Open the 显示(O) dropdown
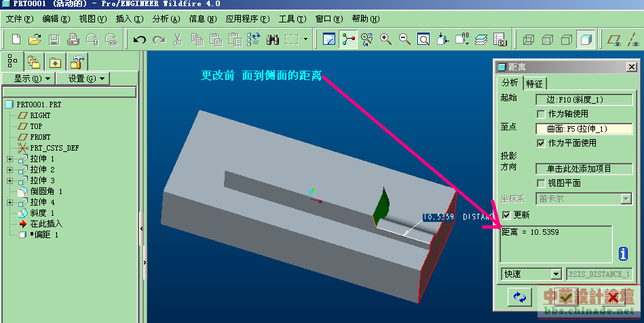 pyautogui.click(x=29, y=78)
